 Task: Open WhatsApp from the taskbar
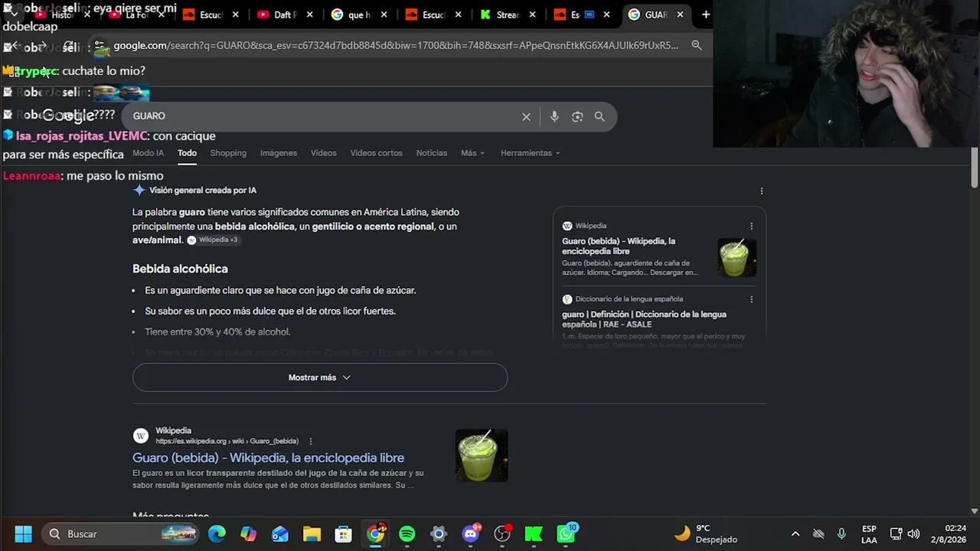click(x=566, y=533)
